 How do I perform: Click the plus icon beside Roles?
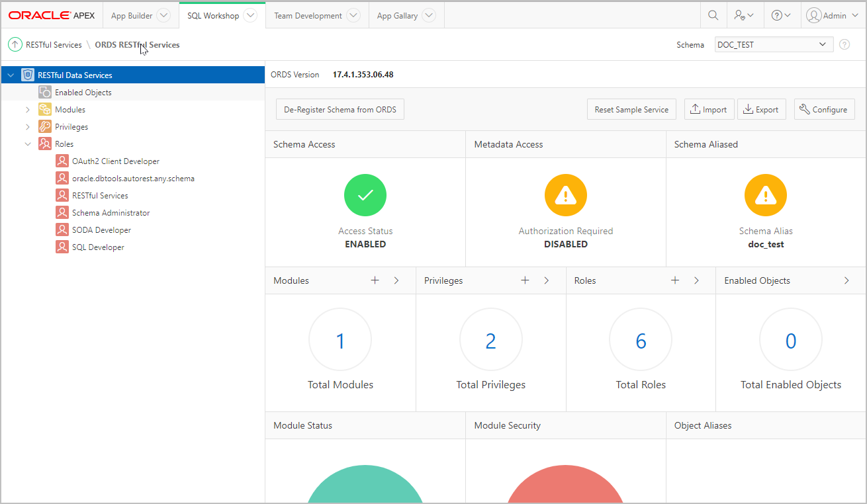click(x=675, y=280)
